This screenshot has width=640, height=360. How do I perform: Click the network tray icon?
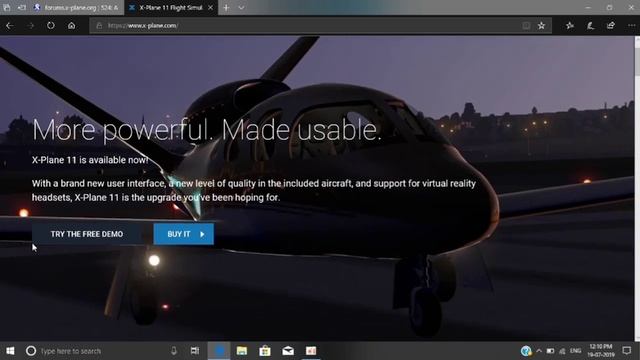click(x=562, y=351)
